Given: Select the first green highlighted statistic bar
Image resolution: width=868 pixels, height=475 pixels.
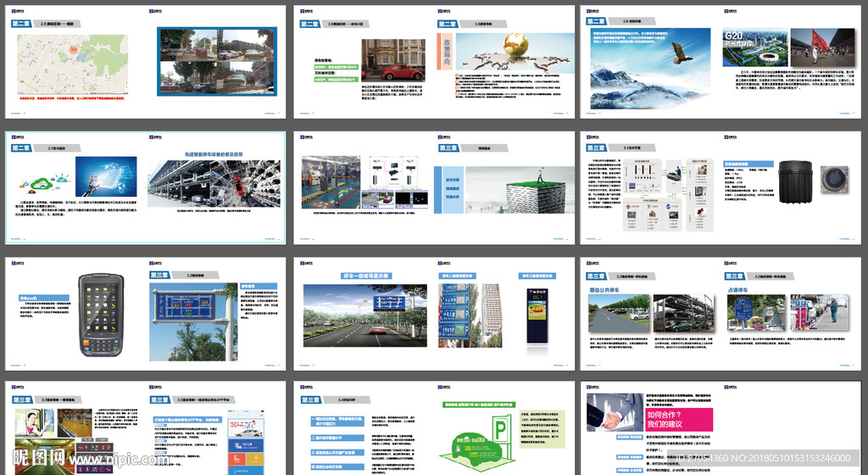Looking at the screenshot, I should click(337, 67).
